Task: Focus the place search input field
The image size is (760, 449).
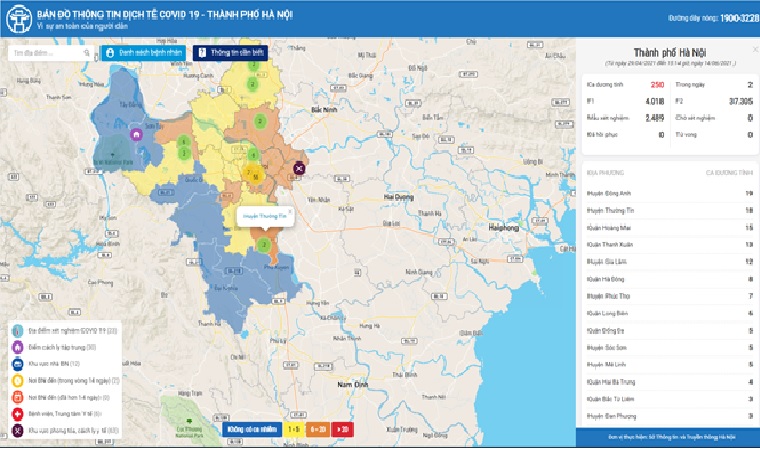Action: [50, 53]
